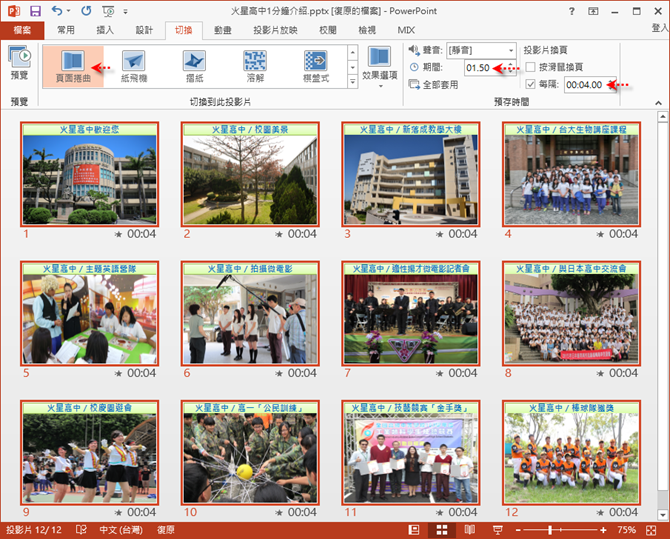Click the Save icon in quick access toolbar
Screen dimensions: 670x539
click(35, 11)
